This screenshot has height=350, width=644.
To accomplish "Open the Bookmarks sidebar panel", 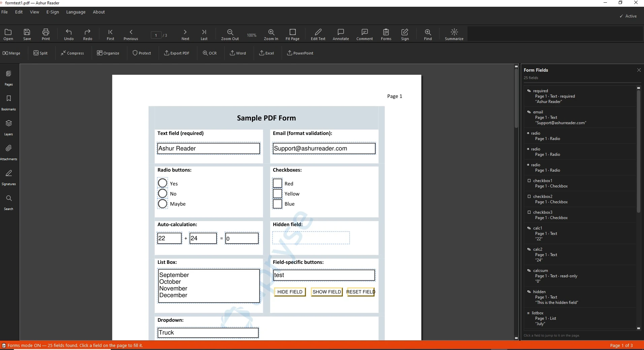I will coord(9,103).
